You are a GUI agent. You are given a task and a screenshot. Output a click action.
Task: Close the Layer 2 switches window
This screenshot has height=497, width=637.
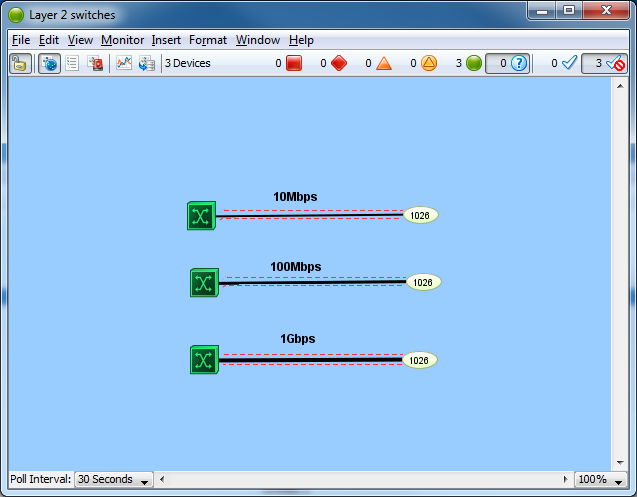pos(606,11)
